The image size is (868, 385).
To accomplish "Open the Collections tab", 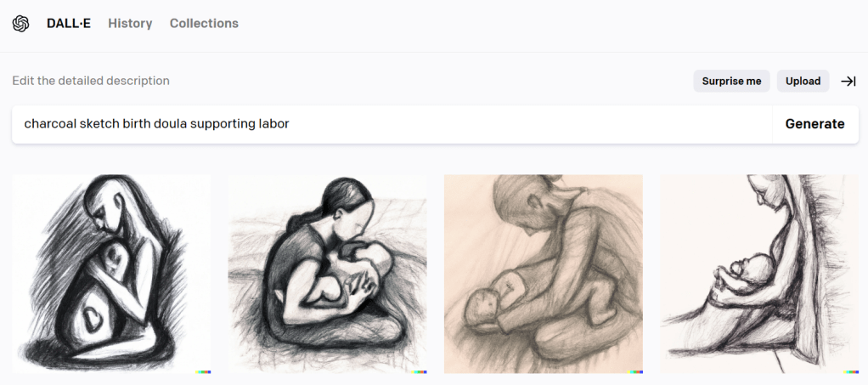I will tap(204, 23).
